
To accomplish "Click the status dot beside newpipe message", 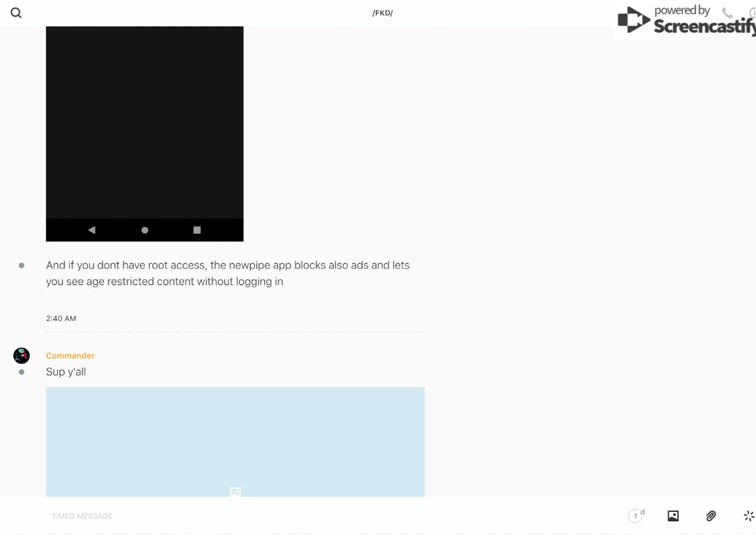I will pyautogui.click(x=21, y=265).
